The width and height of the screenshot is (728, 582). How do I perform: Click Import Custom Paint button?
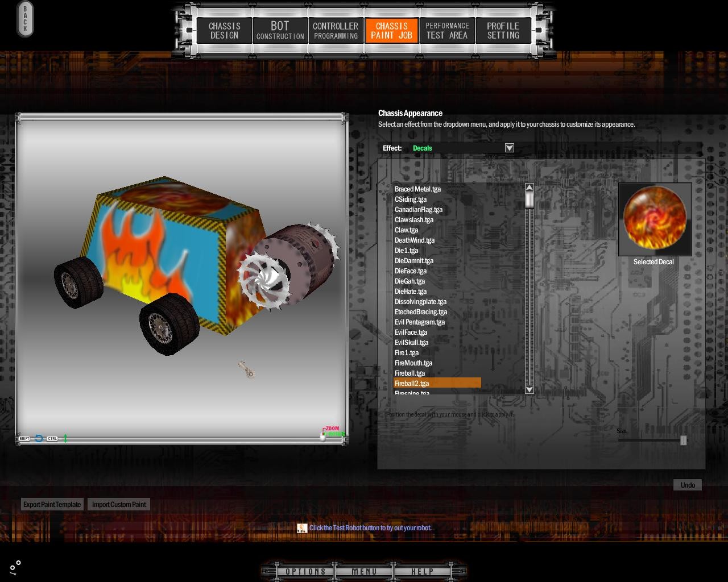(x=119, y=504)
